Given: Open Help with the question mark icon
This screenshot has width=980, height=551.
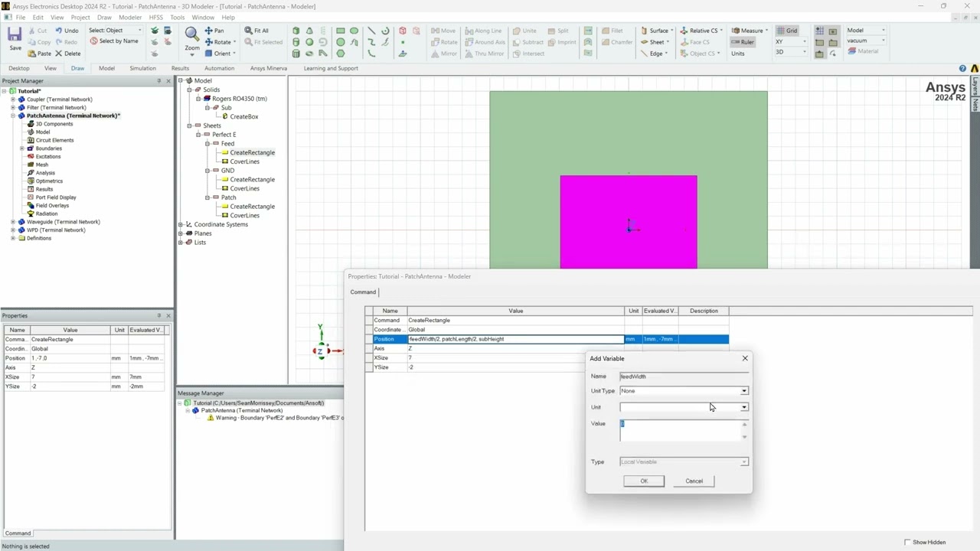Looking at the screenshot, I should tap(962, 68).
